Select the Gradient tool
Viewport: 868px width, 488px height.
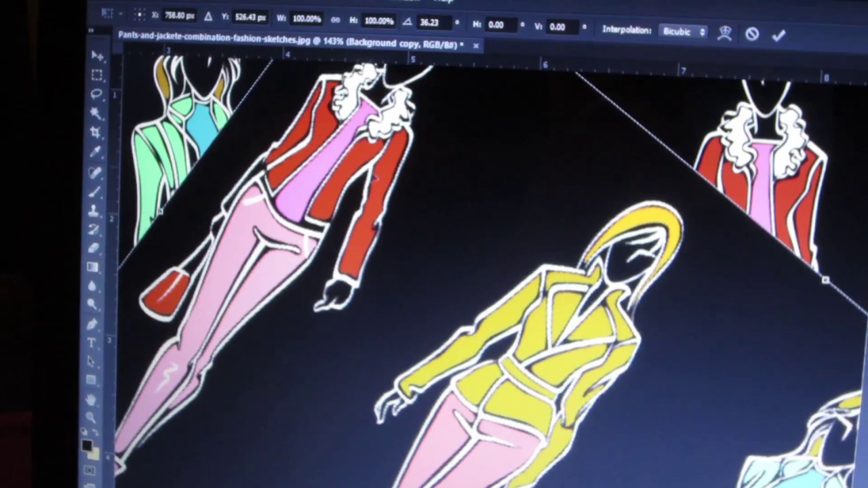(93, 267)
